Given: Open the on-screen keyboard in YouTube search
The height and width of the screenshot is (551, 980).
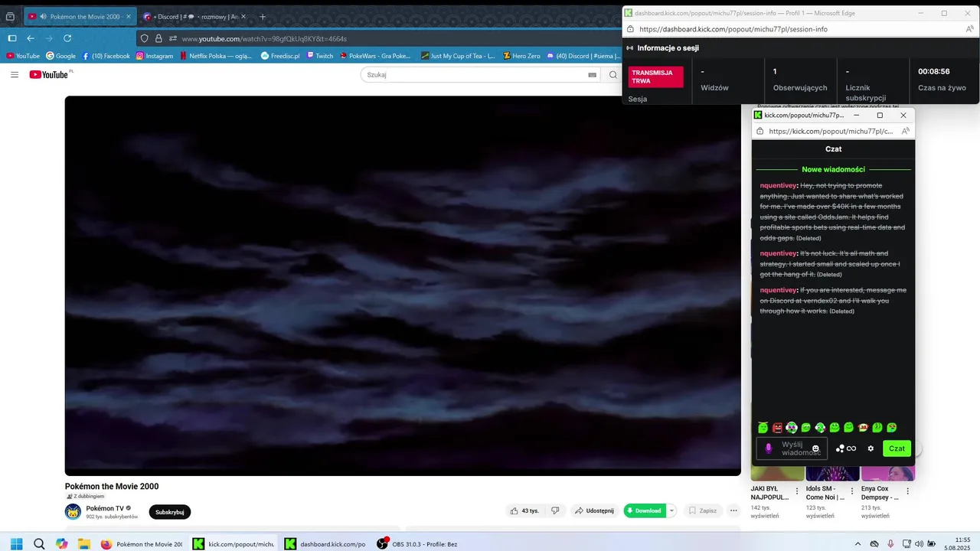Looking at the screenshot, I should [x=592, y=75].
